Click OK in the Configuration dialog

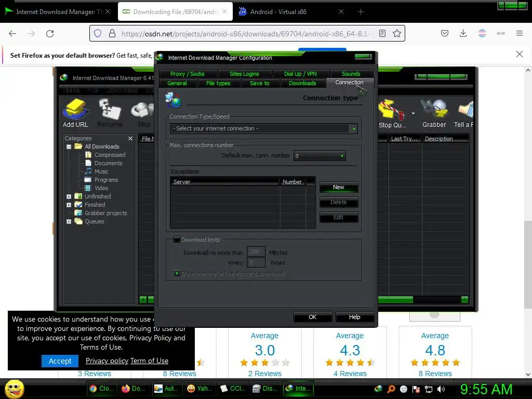tap(312, 317)
